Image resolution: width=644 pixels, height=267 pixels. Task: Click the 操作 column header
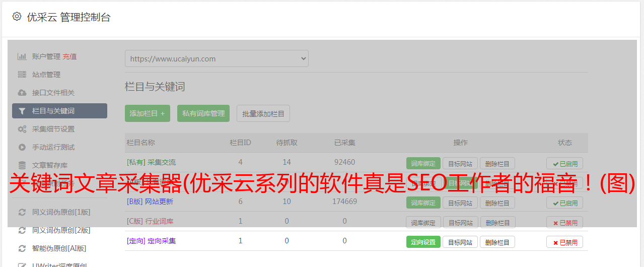[x=461, y=143]
